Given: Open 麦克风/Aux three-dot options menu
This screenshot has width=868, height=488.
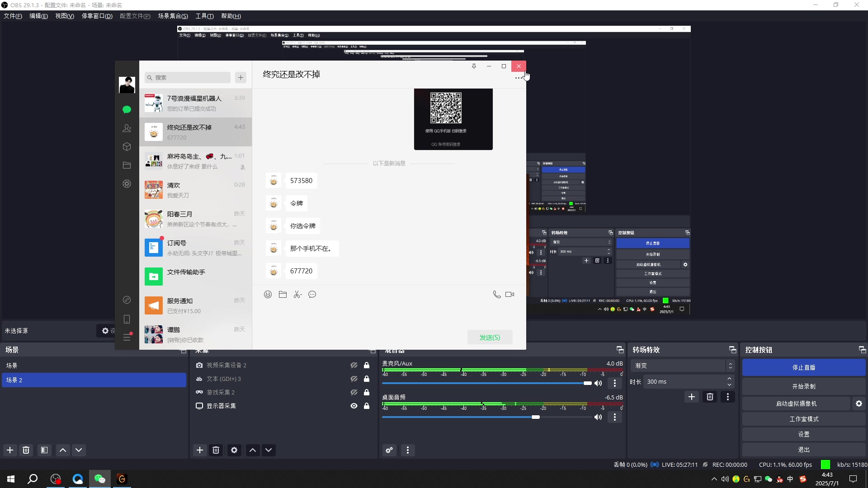Looking at the screenshot, I should [615, 383].
